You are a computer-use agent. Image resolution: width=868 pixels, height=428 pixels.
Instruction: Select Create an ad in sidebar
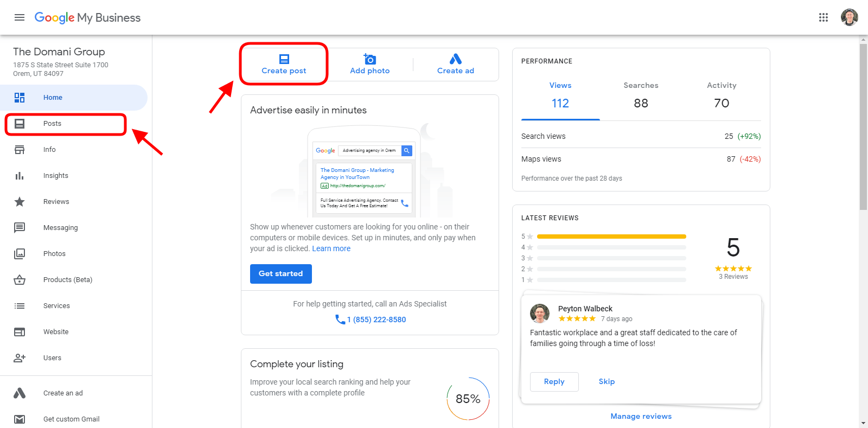pyautogui.click(x=74, y=393)
